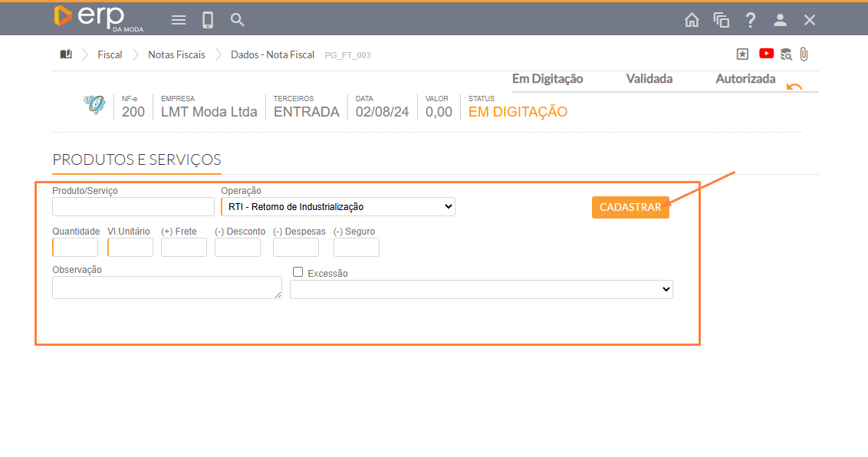868x457 pixels.
Task: Select the Autorizada status tab
Action: coord(745,79)
